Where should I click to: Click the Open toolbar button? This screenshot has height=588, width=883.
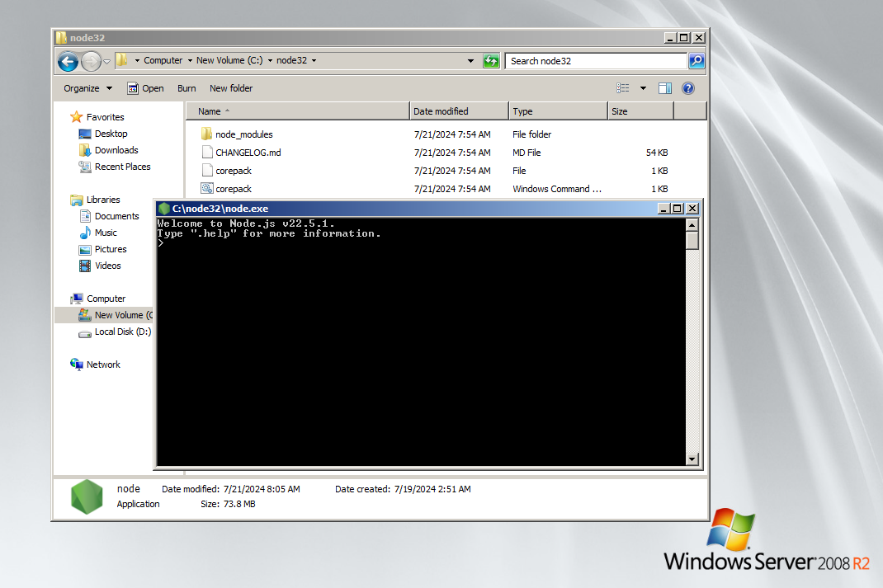145,88
